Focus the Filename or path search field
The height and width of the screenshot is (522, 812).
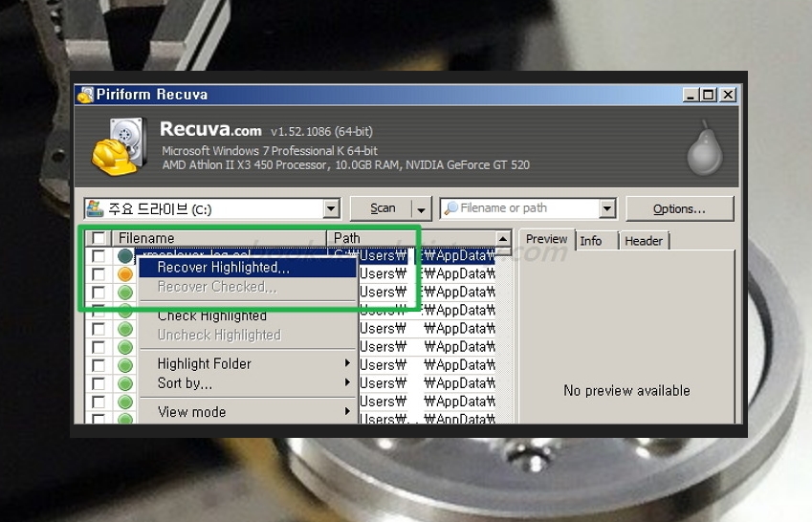[x=521, y=208]
